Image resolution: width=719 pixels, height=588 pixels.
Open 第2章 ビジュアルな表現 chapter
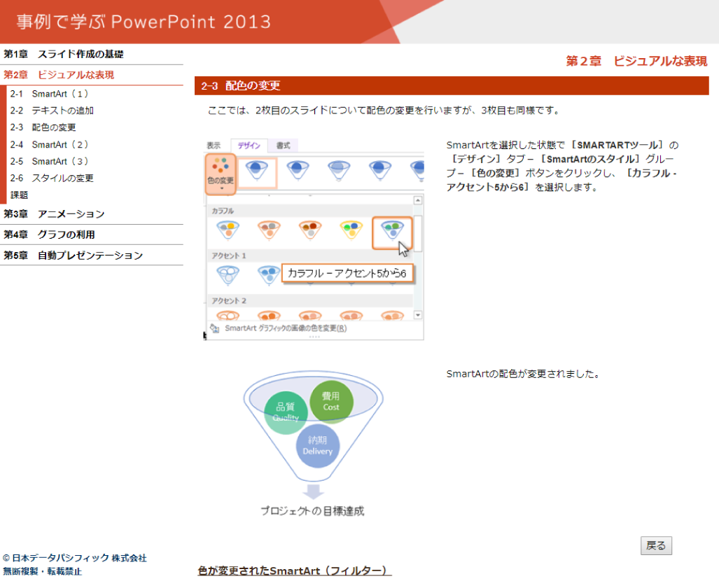pyautogui.click(x=59, y=75)
